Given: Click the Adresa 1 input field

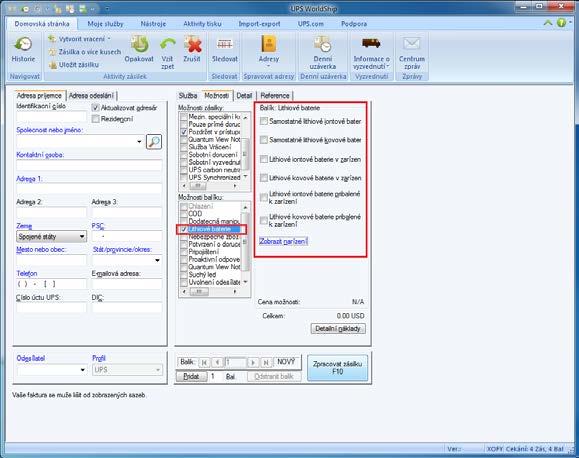Looking at the screenshot, I should (89, 189).
